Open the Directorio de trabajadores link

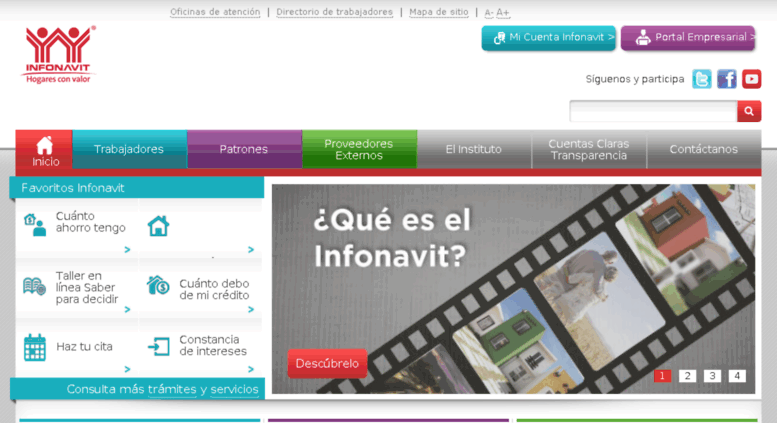click(x=334, y=12)
